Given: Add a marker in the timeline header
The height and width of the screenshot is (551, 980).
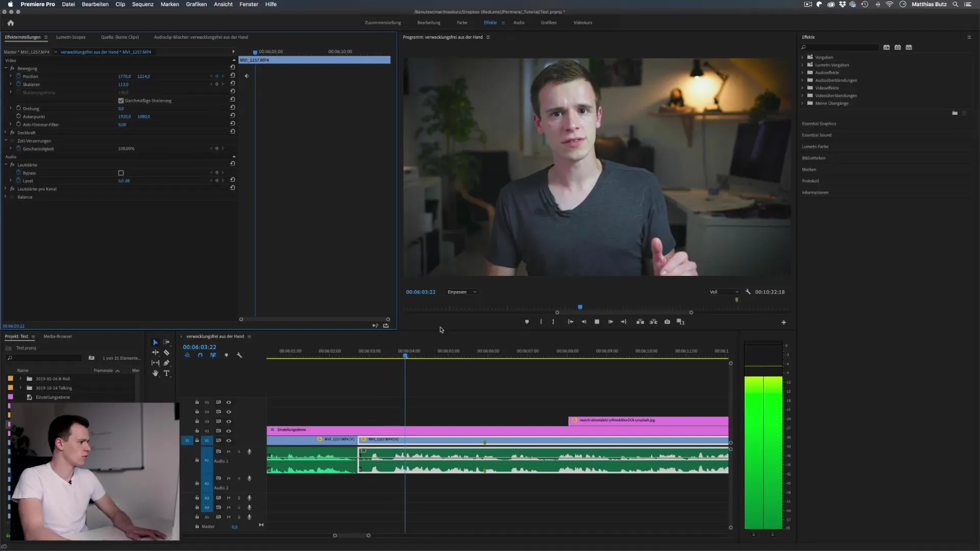Looking at the screenshot, I should coord(226,355).
